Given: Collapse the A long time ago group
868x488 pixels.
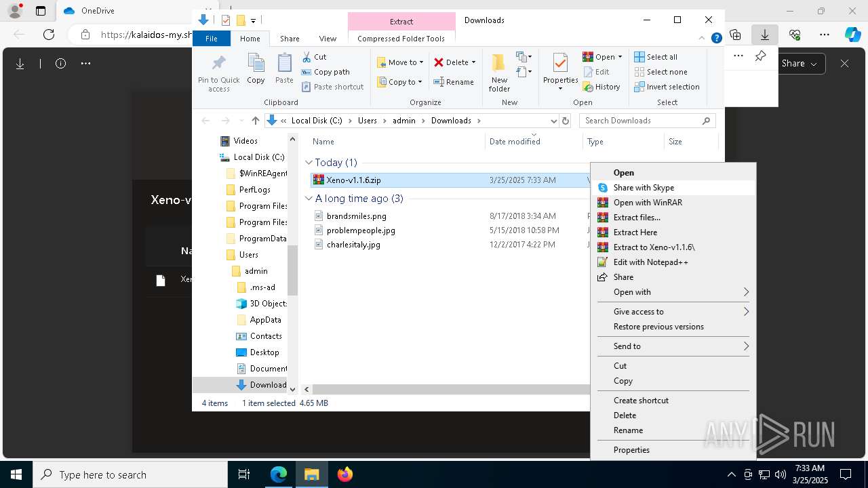Looking at the screenshot, I should [309, 199].
